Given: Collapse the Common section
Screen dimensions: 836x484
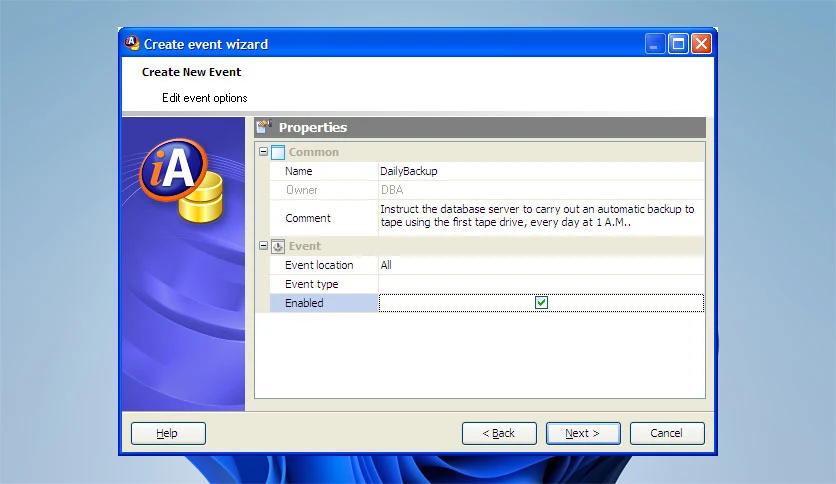Looking at the screenshot, I should [263, 152].
